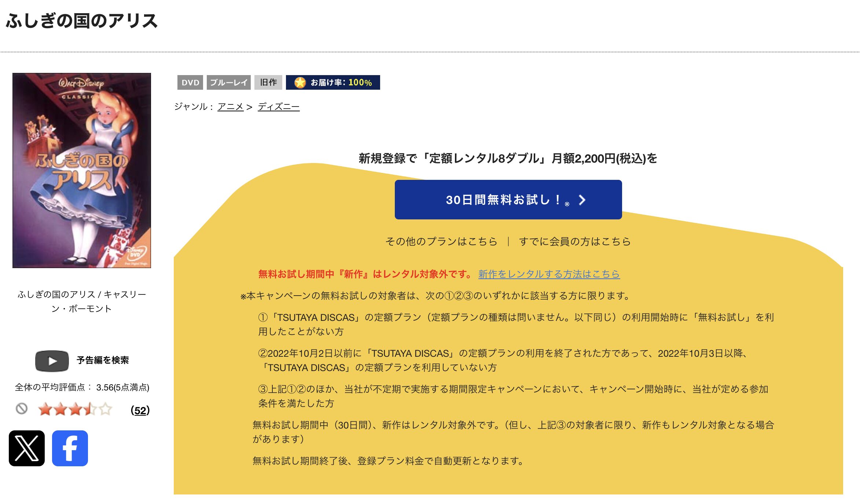Click the Alice in Wonderland DVD cover thumbnail
This screenshot has width=860, height=504.
click(82, 170)
